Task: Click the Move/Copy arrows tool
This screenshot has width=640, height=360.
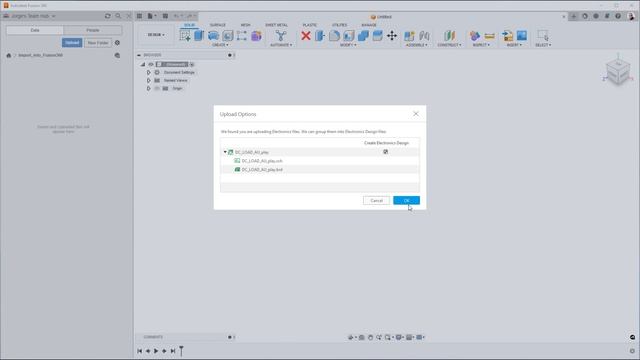Action: click(x=392, y=36)
